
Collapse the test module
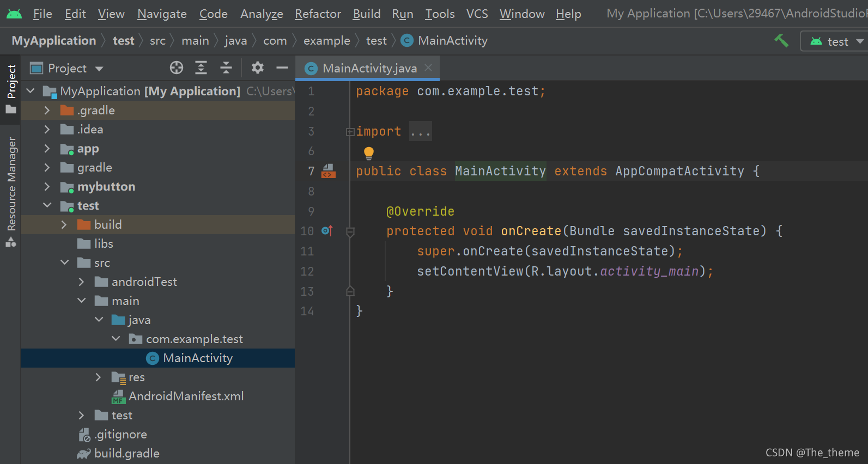(47, 205)
